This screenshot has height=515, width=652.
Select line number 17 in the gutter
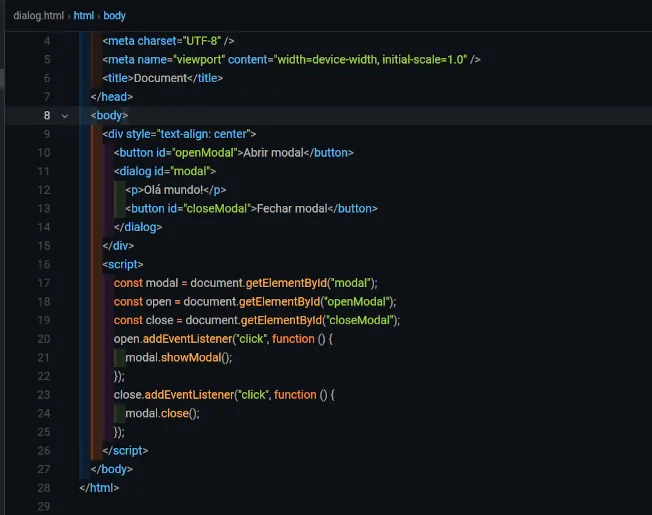(x=44, y=283)
